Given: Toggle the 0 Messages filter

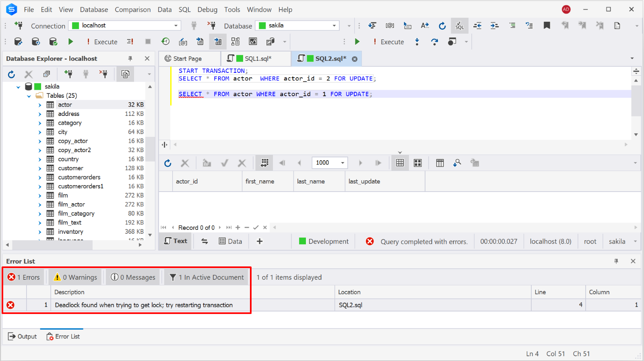Looking at the screenshot, I should pos(133,277).
